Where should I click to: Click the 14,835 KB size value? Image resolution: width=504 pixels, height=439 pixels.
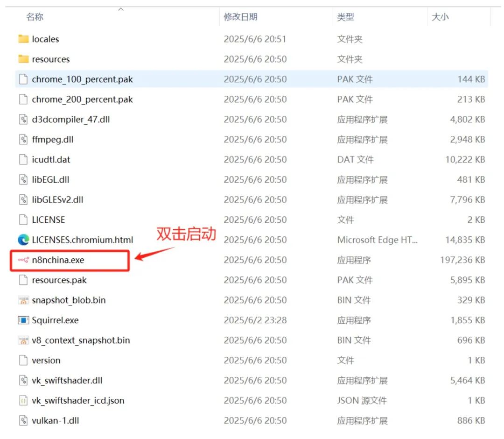465,240
